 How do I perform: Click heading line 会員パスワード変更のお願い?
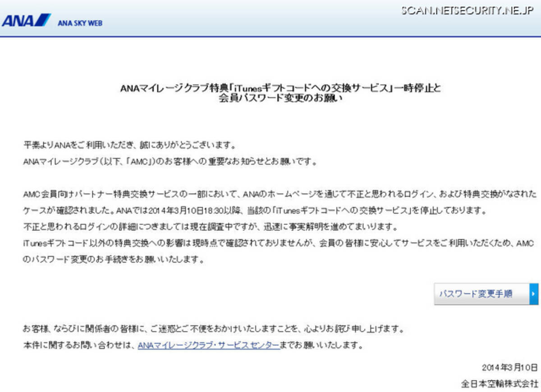[280, 99]
